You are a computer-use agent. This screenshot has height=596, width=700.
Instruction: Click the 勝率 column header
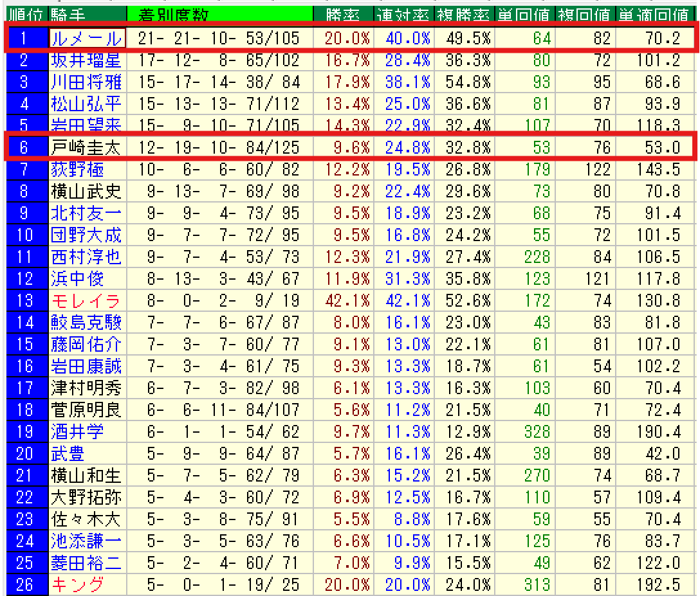point(343,14)
